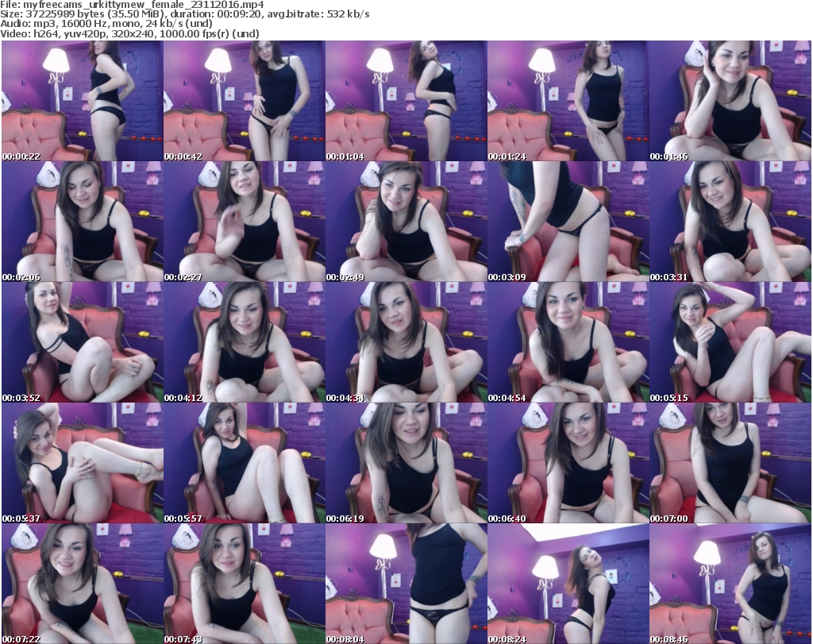Screen dimensions: 813x644
Task: Pick the frame with timestamp 00:03:52
Action: 83,342
